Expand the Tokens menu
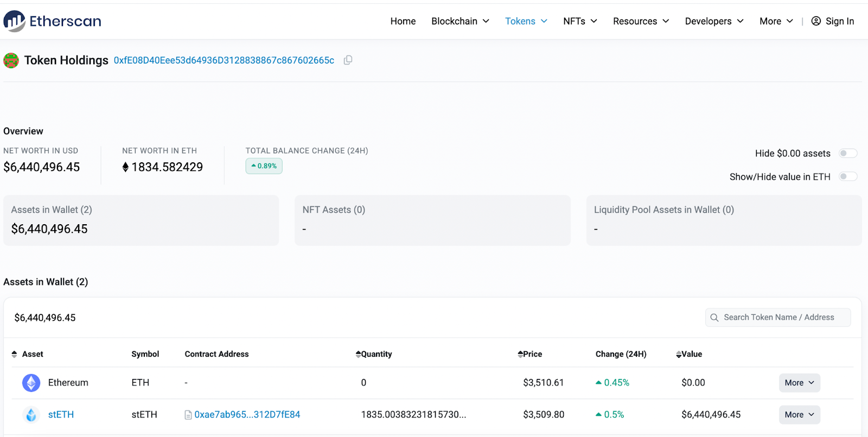Screen dimensions: 868x437 (x=526, y=21)
